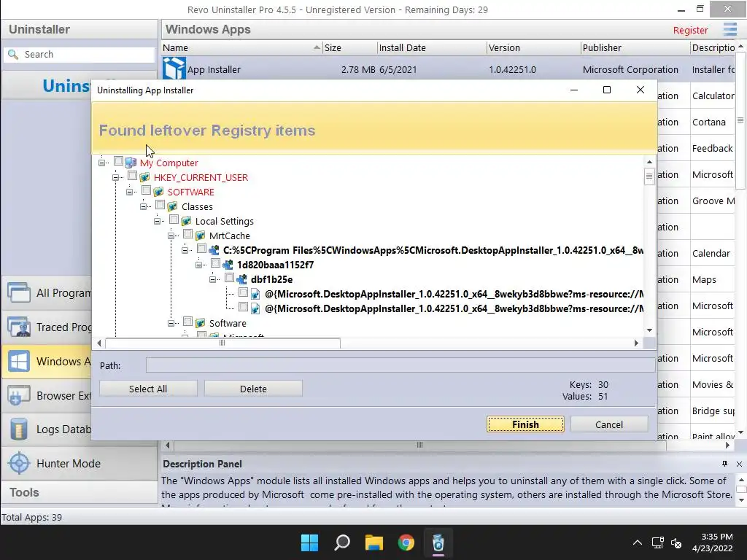Image resolution: width=747 pixels, height=560 pixels.
Task: Click the Finish button
Action: pos(525,424)
